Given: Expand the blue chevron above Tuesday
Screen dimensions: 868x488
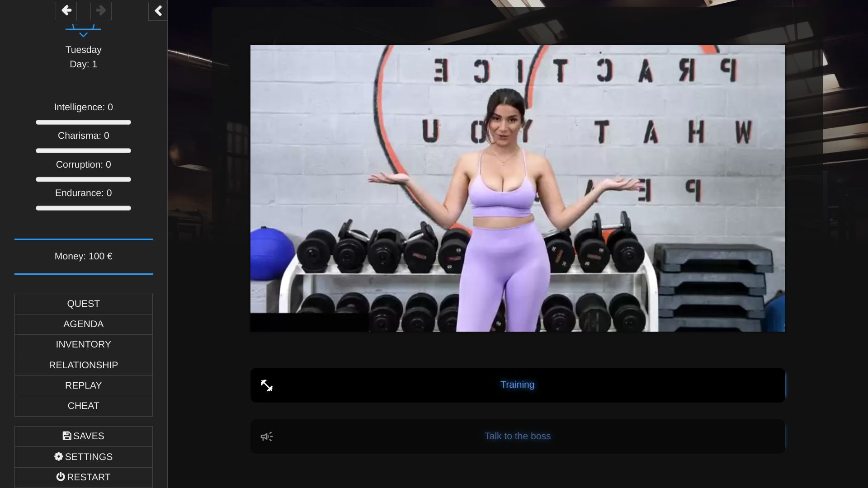Looking at the screenshot, I should pos(83,34).
